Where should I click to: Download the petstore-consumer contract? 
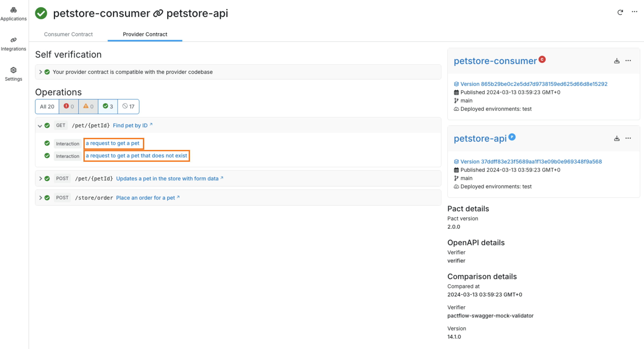tap(617, 61)
